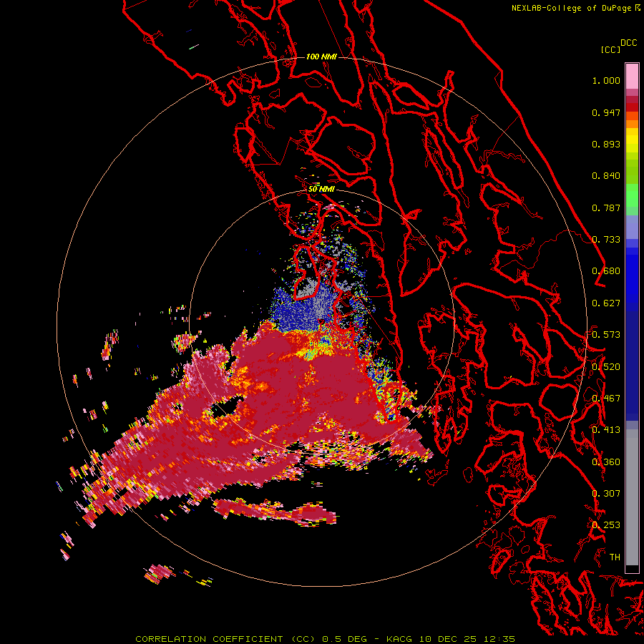Select the 1.000 color scale value
644x644 pixels.
pyautogui.click(x=606, y=80)
